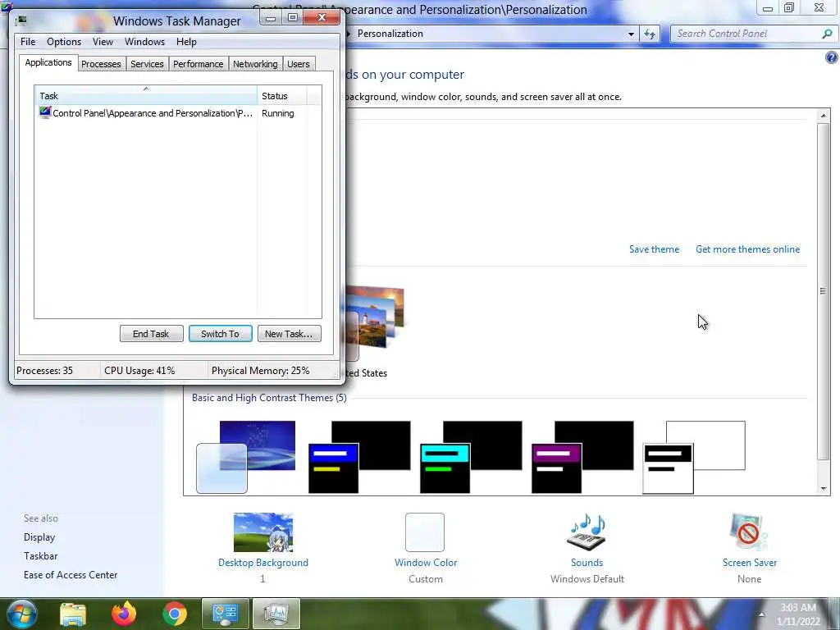Click the Screen Saver link
The image size is (840, 630).
click(750, 563)
